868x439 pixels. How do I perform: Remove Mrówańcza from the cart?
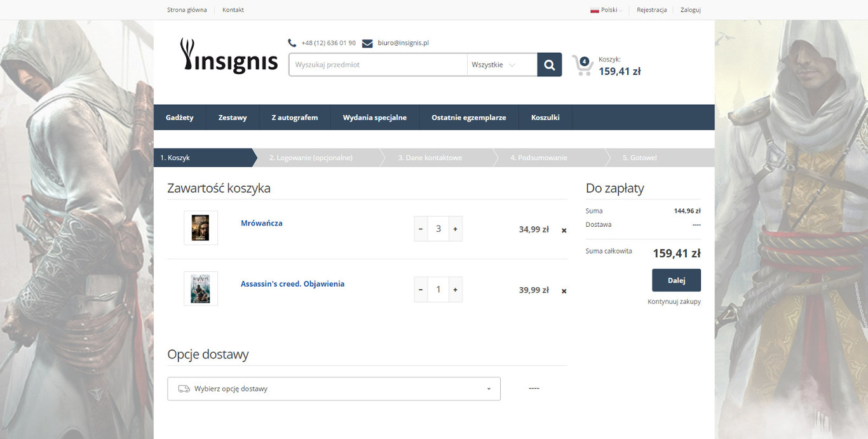click(564, 231)
